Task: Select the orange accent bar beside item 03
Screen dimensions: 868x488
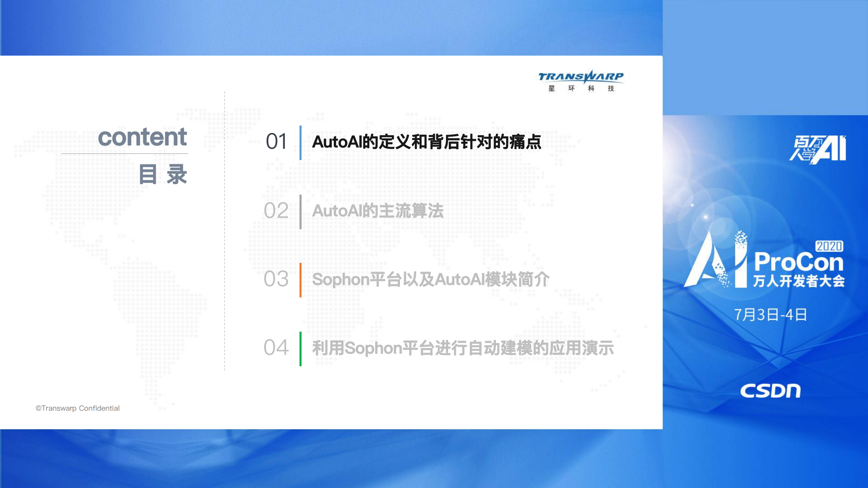Action: pyautogui.click(x=300, y=280)
